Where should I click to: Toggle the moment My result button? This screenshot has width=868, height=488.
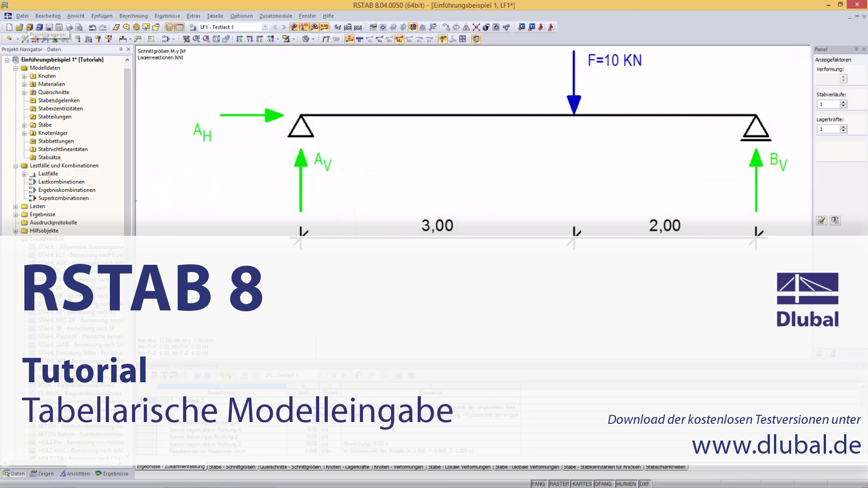coord(399,39)
